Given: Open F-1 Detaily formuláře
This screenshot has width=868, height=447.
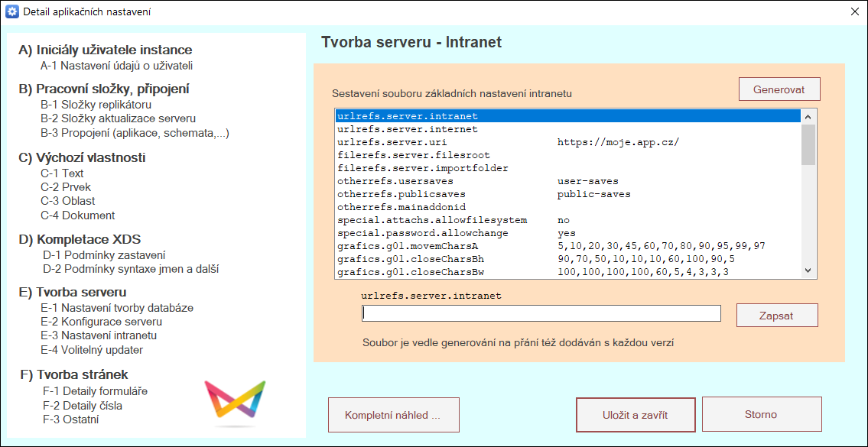Looking at the screenshot, I should [95, 391].
